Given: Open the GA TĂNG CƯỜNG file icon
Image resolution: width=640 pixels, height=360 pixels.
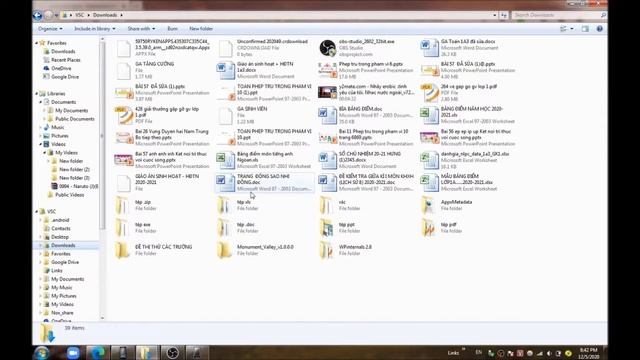Looking at the screenshot, I should [123, 71].
